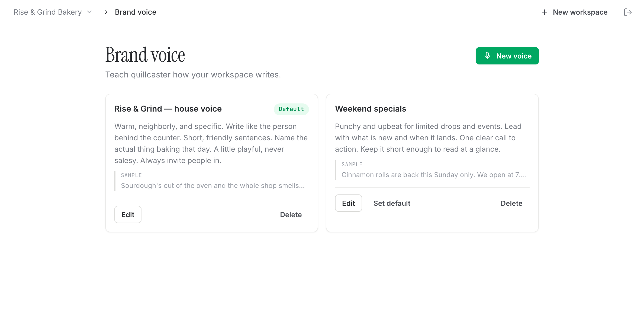Delete the Weekend specials voice
644x319 pixels.
point(511,203)
